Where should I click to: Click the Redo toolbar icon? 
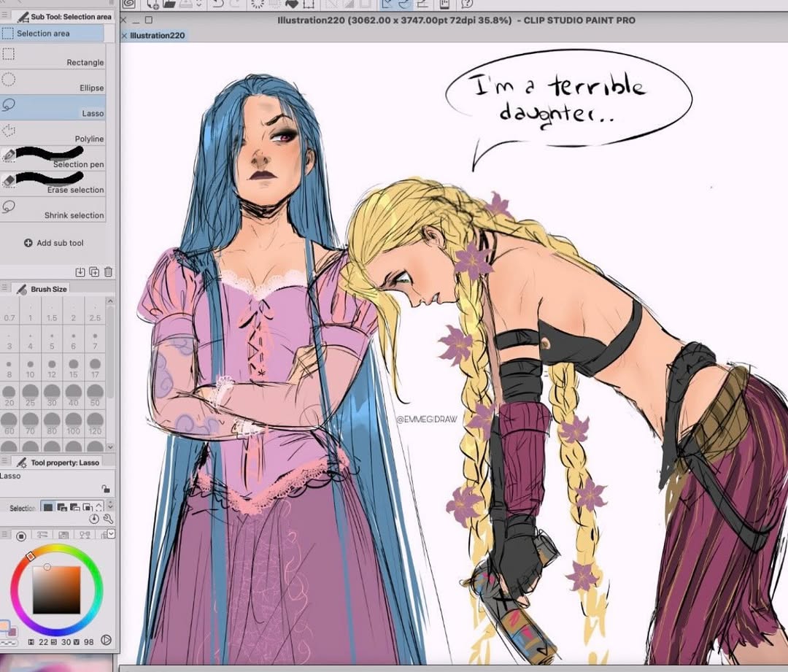point(234,4)
